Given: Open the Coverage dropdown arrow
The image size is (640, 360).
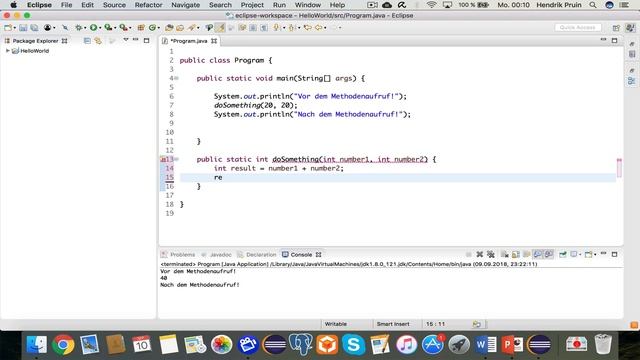Looking at the screenshot, I should pos(115,28).
